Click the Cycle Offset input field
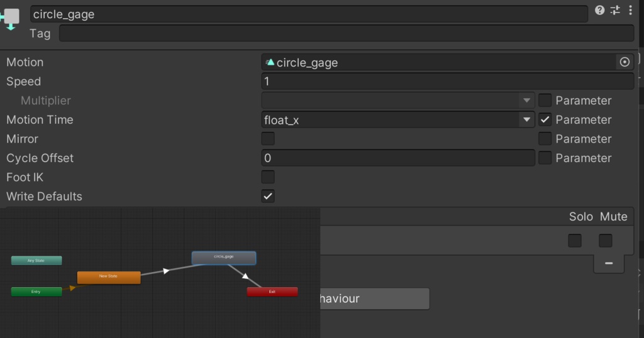The image size is (644, 338). point(397,158)
